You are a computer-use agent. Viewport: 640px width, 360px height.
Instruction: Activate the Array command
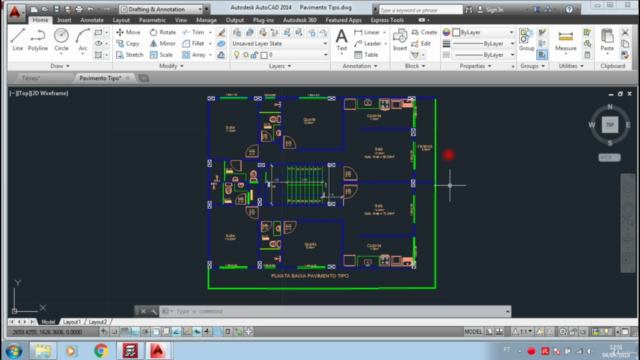[194, 55]
